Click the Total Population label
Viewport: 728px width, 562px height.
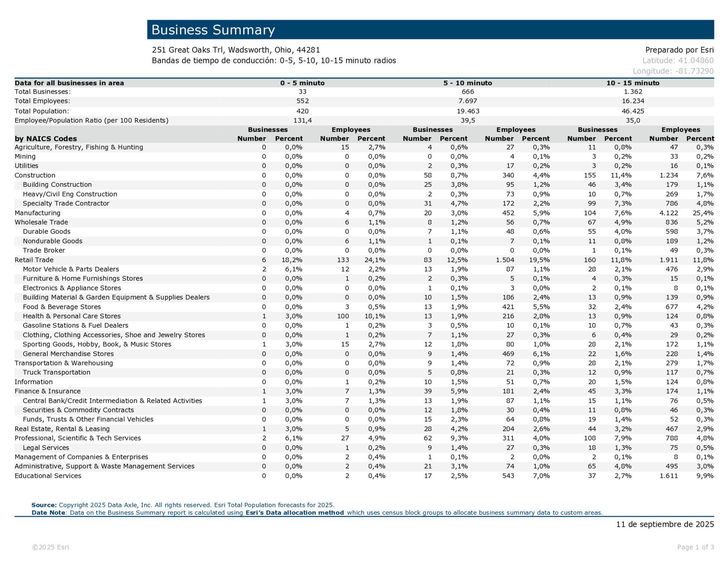[42, 111]
